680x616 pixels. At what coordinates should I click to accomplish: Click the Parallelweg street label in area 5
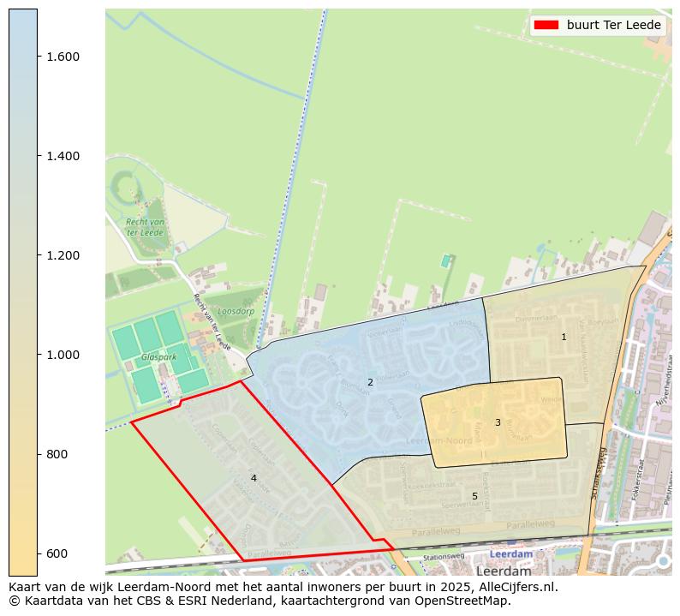coord(532,524)
